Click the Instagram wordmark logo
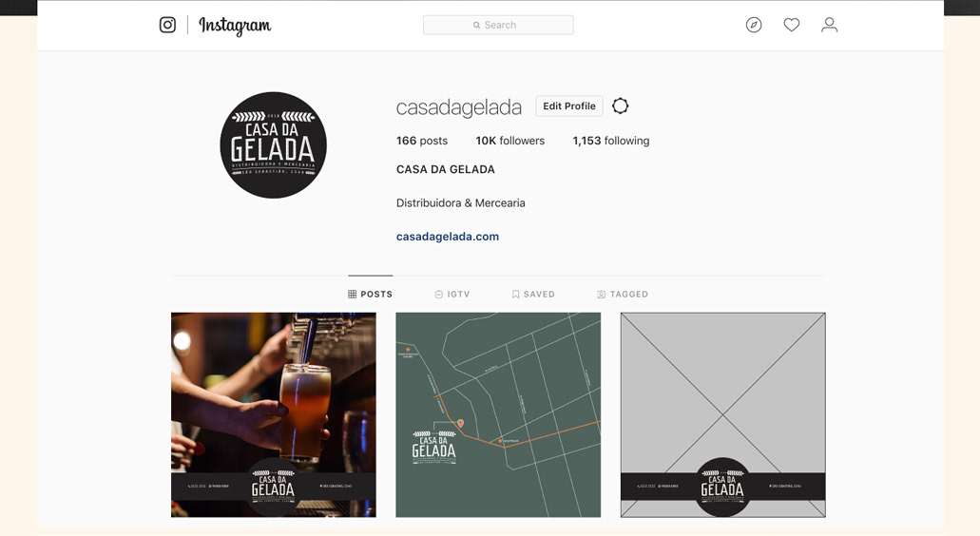 click(x=235, y=26)
